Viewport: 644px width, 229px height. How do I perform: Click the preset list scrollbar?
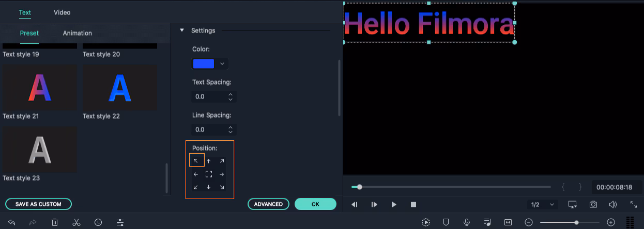point(166,178)
